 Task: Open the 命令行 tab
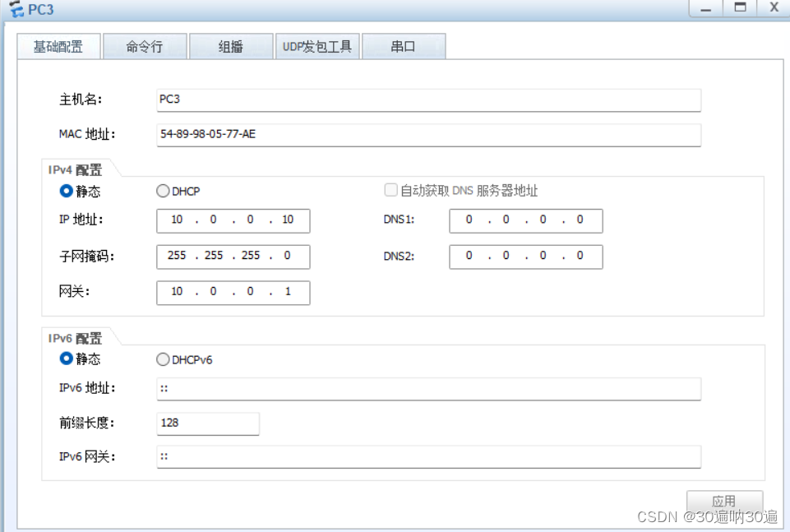(x=146, y=47)
